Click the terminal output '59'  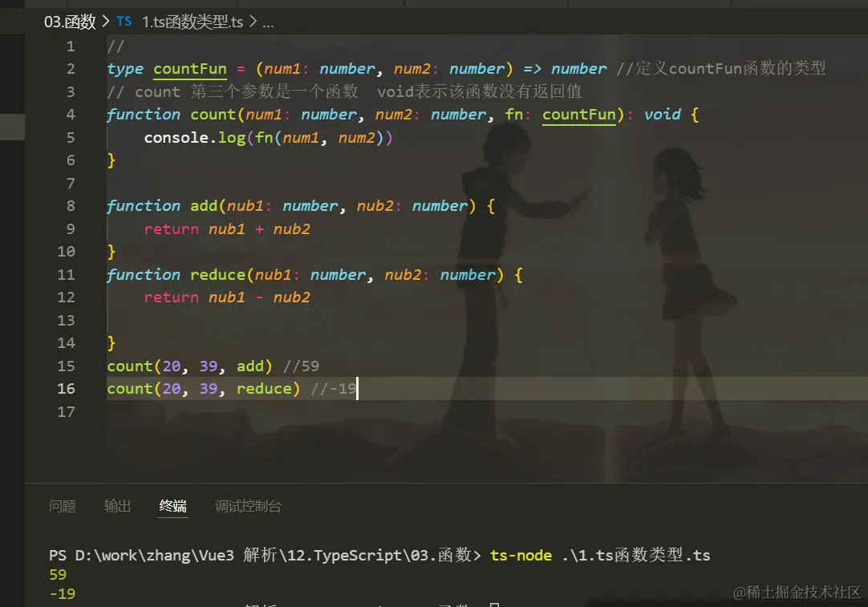(x=58, y=574)
